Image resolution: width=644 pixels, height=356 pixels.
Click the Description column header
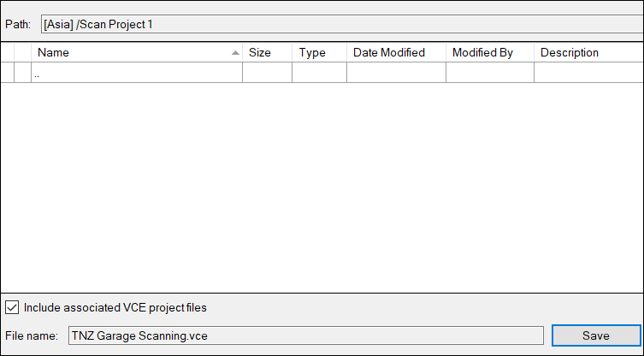(588, 52)
